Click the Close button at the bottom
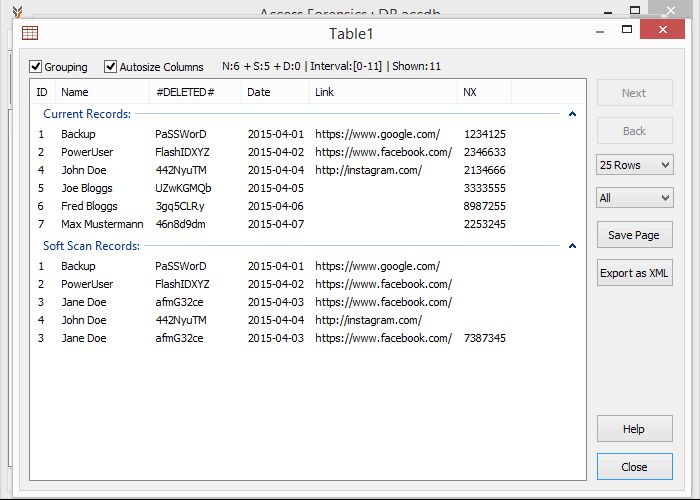This screenshot has width=700, height=500. (x=634, y=467)
